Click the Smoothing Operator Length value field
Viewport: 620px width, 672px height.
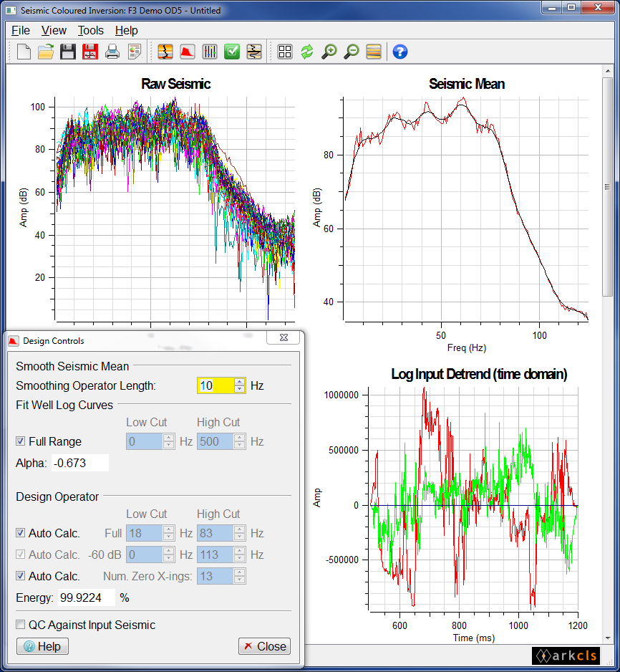click(215, 385)
